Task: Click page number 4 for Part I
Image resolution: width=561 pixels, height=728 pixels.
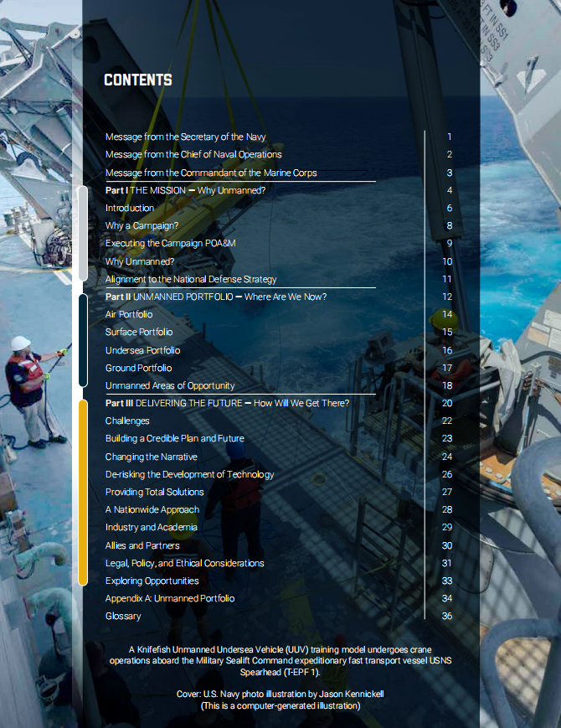Action: [x=449, y=190]
